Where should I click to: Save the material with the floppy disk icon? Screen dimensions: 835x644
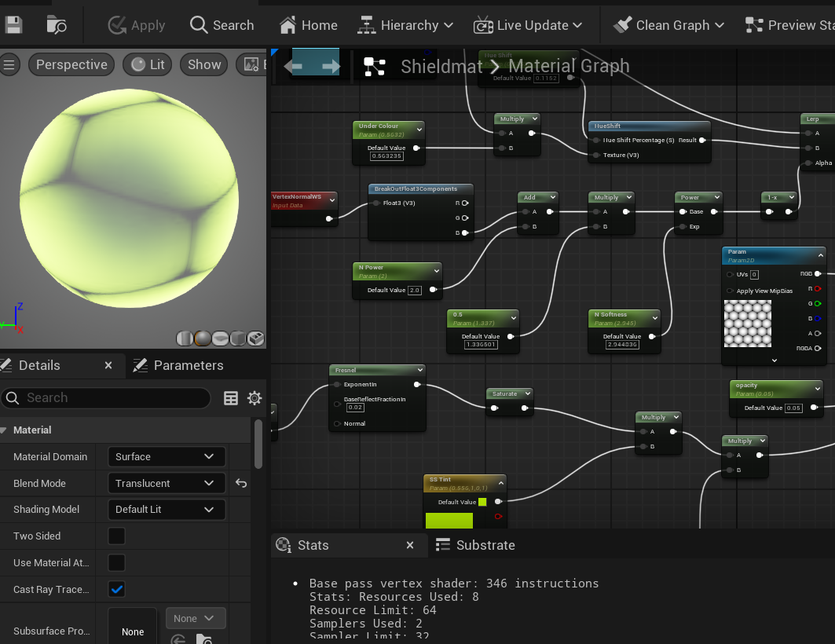pos(13,25)
